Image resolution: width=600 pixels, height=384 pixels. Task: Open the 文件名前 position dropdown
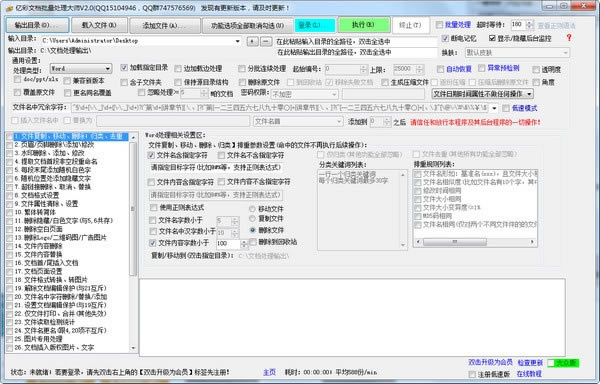click(298, 122)
